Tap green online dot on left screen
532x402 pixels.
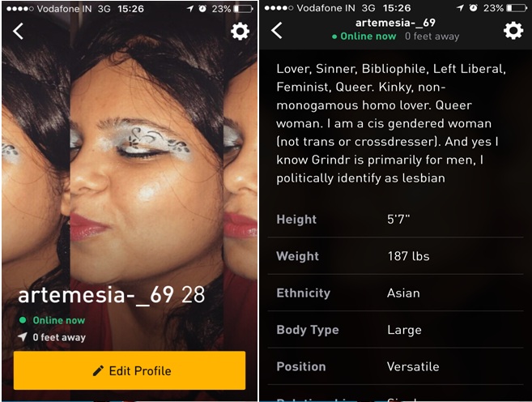23,320
